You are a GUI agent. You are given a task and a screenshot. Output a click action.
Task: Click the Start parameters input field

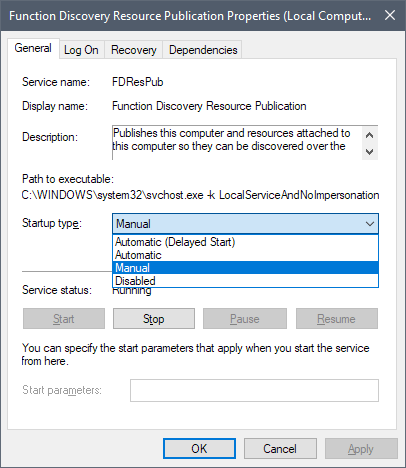pos(254,390)
